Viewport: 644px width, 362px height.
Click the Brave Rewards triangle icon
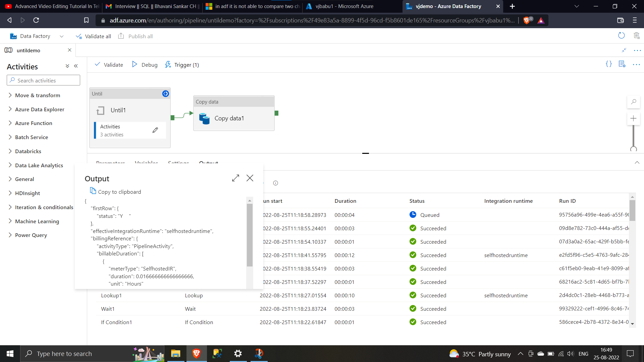coord(541,20)
